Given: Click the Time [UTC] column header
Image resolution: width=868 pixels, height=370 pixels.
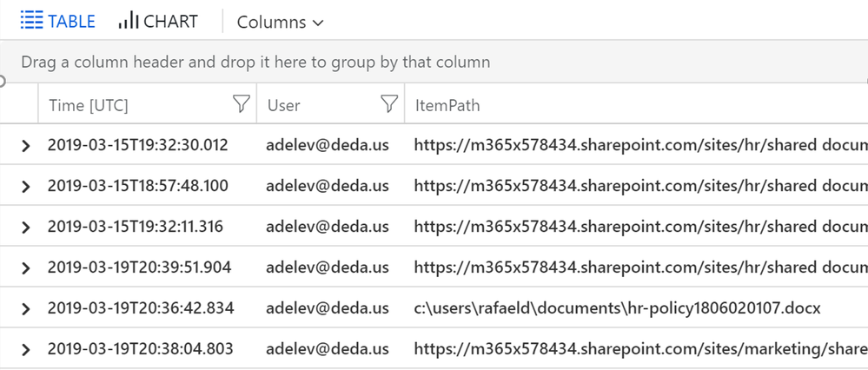Looking at the screenshot, I should tap(89, 105).
